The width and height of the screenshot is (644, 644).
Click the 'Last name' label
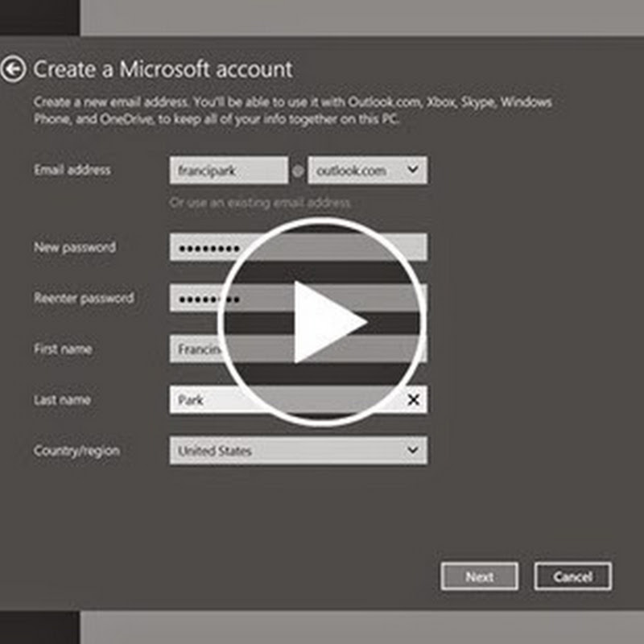point(62,399)
